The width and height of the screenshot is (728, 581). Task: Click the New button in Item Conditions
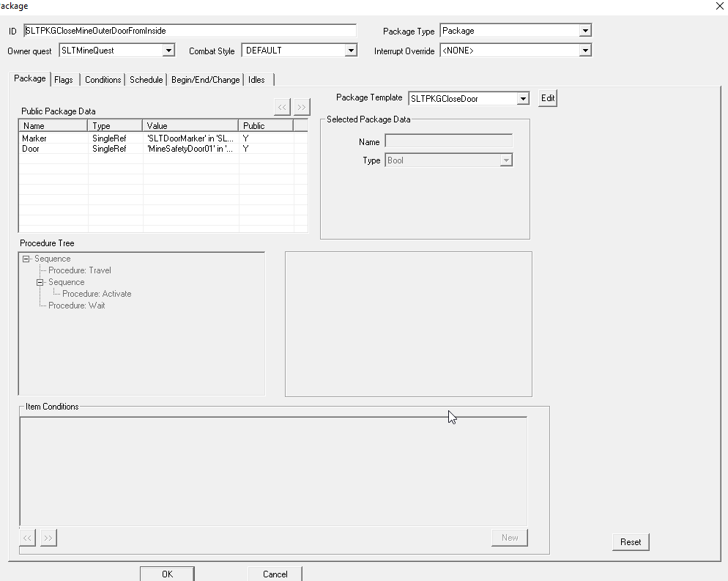[x=509, y=537]
